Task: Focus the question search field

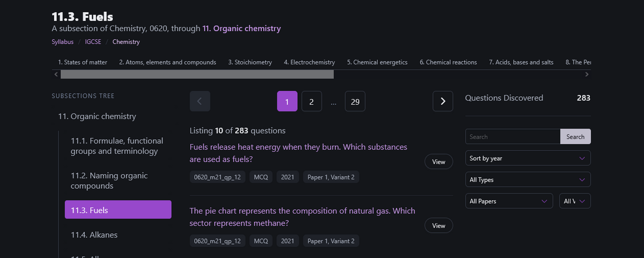Action: pos(513,137)
